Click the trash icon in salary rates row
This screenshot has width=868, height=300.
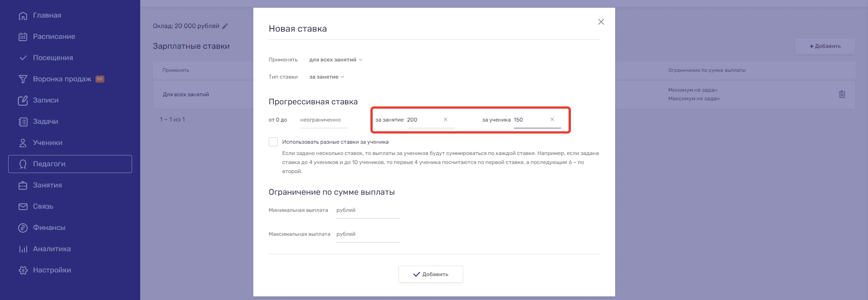point(841,94)
